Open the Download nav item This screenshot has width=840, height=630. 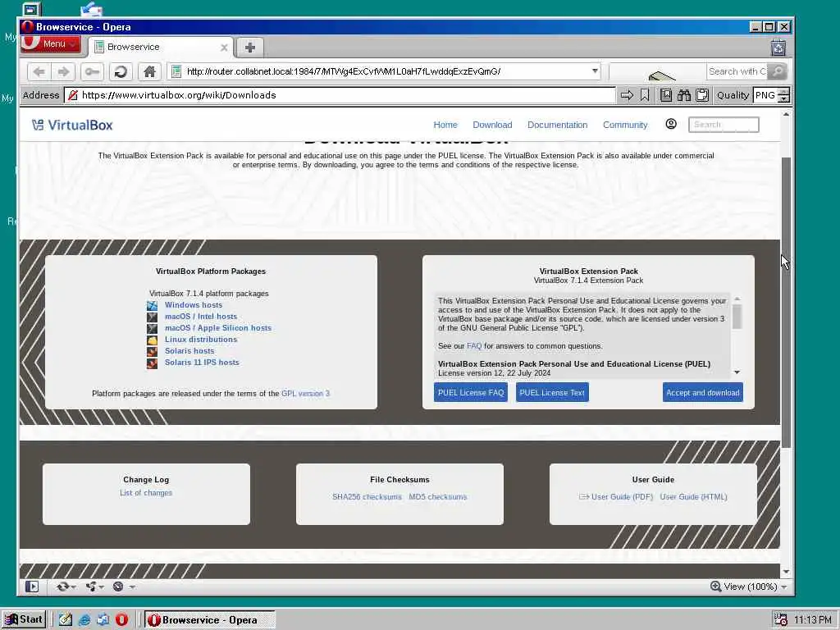[492, 125]
